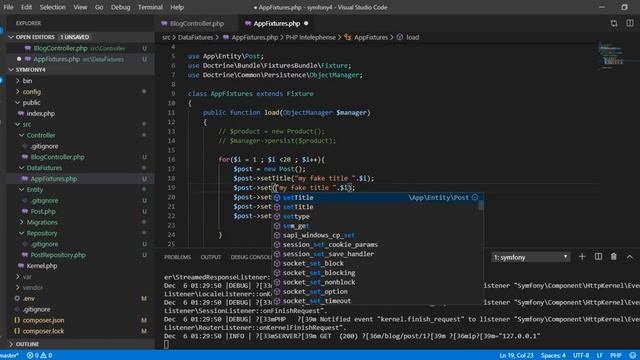Change language mode via PHP status item
This screenshot has height=360, width=640.
click(x=616, y=356)
